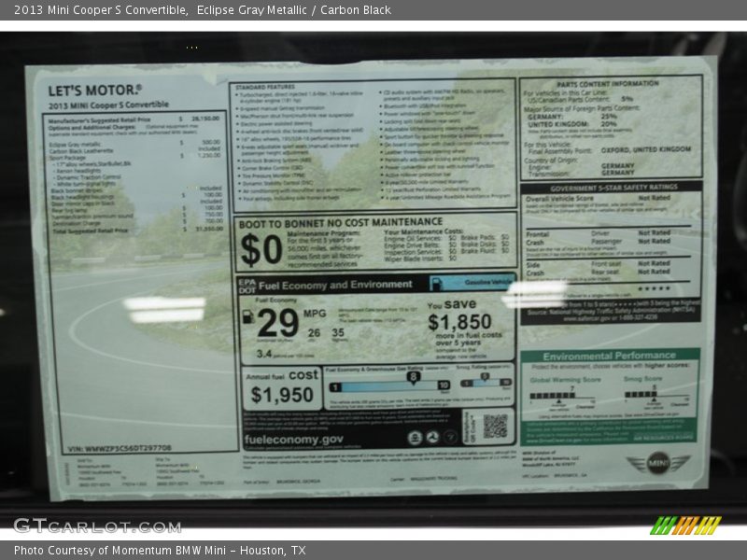Screen dimensions: 747x560
Task: Click the EPA DOT badge
Action: tap(247, 286)
